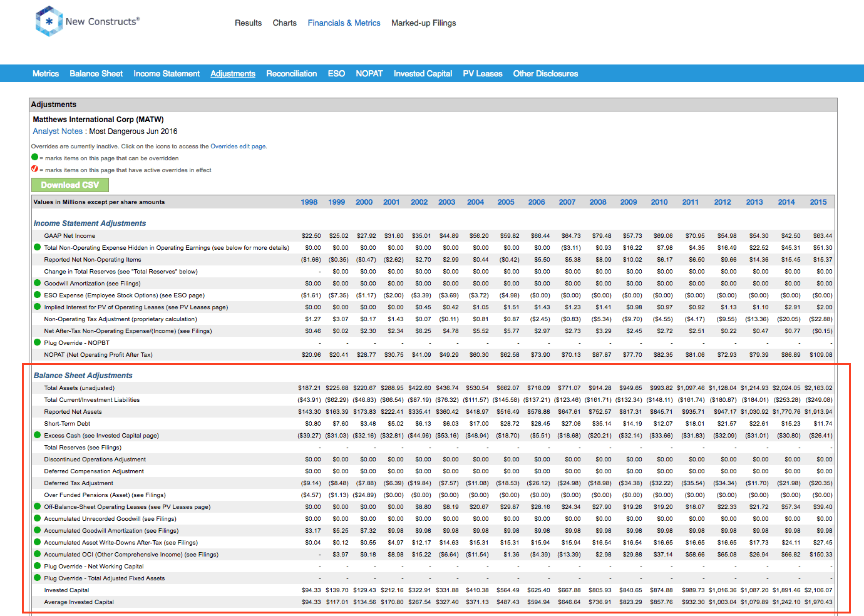Click the 2004 year column header
Screen dimensions: 864x616
[476, 202]
